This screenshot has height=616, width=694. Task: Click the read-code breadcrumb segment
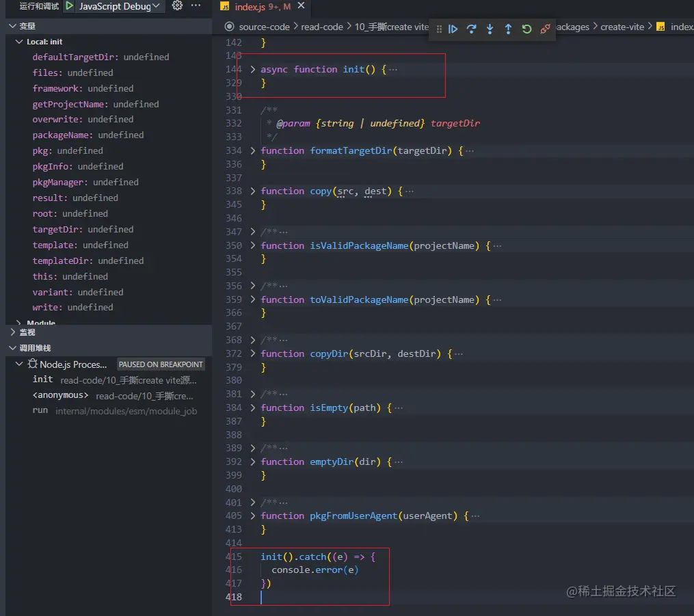point(321,27)
